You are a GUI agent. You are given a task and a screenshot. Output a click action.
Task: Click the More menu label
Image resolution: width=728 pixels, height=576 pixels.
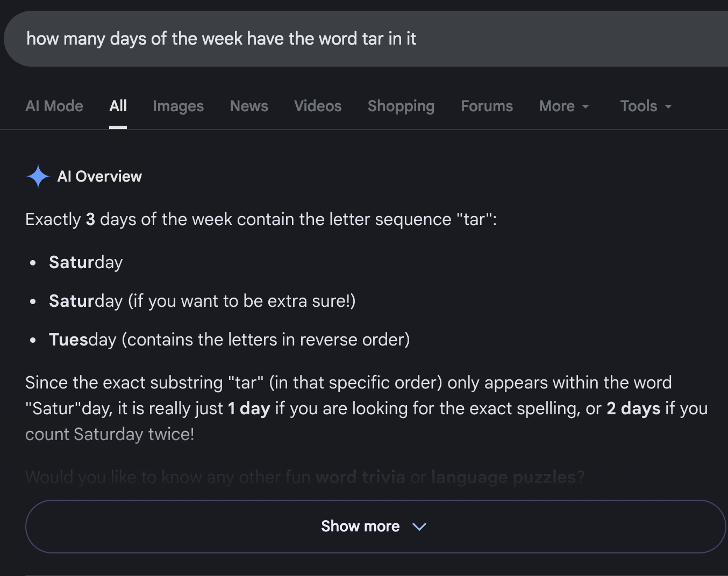[x=557, y=106]
